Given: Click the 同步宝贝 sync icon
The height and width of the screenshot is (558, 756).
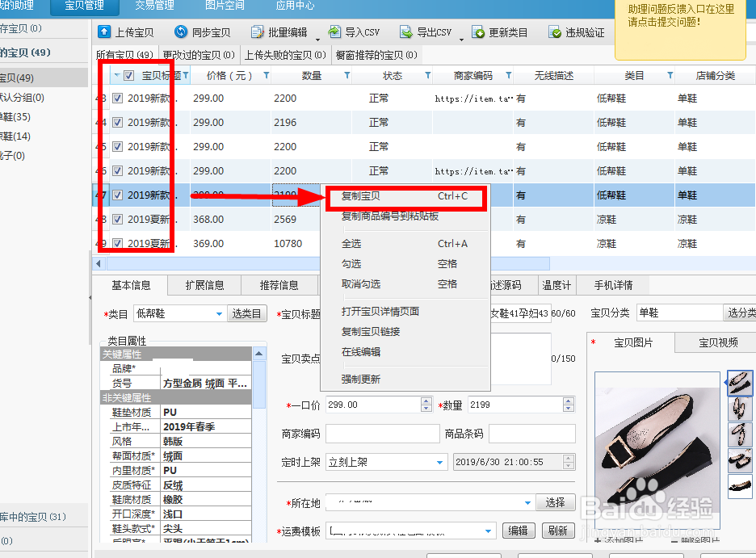Looking at the screenshot, I should 181,31.
